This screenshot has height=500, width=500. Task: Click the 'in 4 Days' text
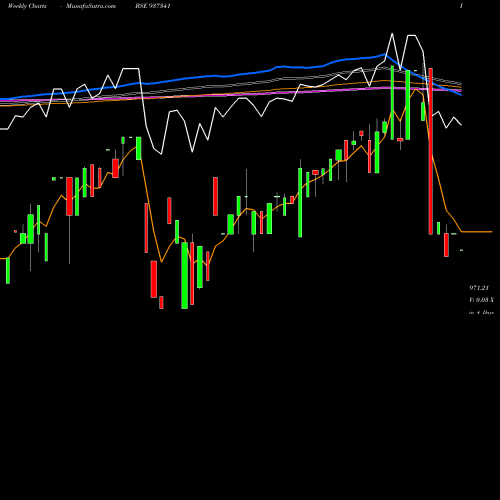(x=481, y=313)
